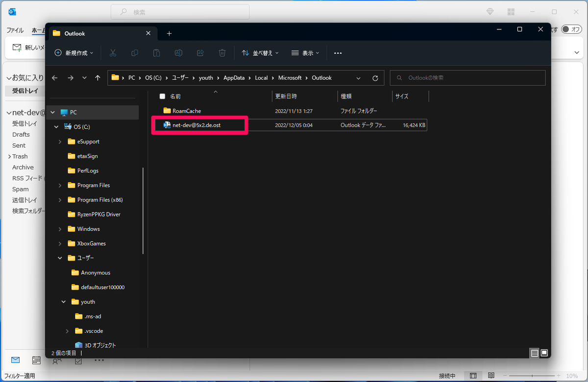
Task: Switch to large icons view in status bar
Action: (544, 353)
